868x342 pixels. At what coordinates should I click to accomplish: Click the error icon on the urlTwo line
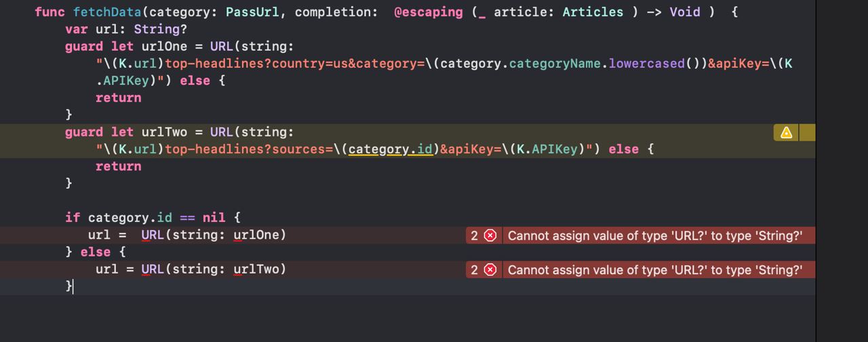[490, 269]
